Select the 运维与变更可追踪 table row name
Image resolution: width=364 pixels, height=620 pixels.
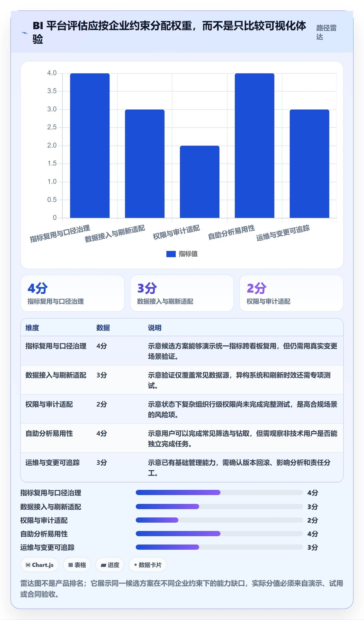click(x=53, y=463)
